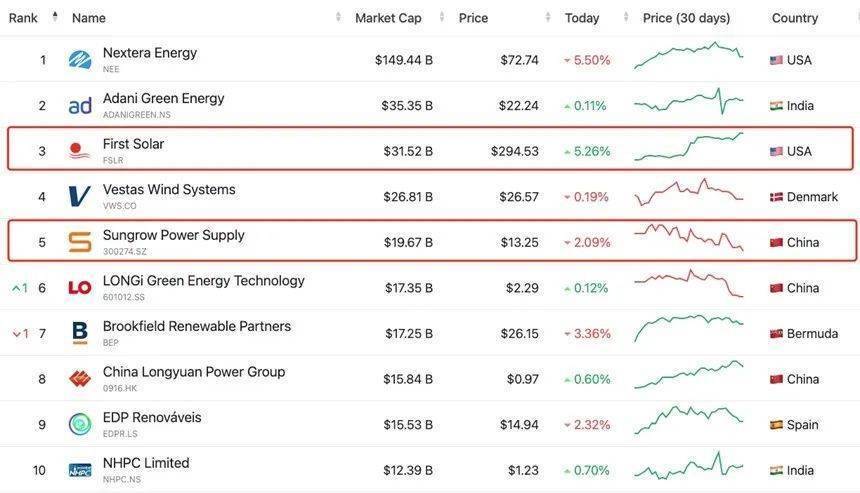Click the China Longyuan Power logo

(80, 379)
